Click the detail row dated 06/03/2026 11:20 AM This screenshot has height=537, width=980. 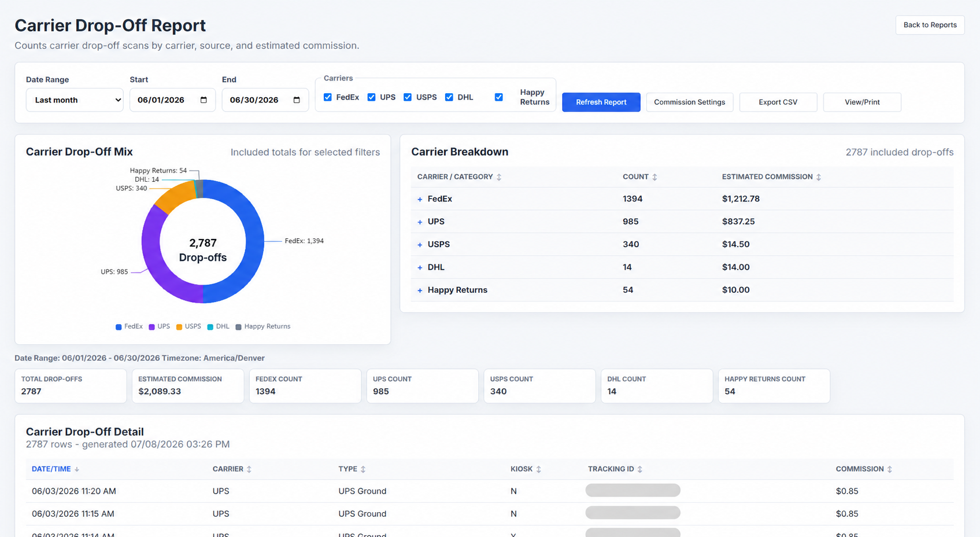pos(490,491)
